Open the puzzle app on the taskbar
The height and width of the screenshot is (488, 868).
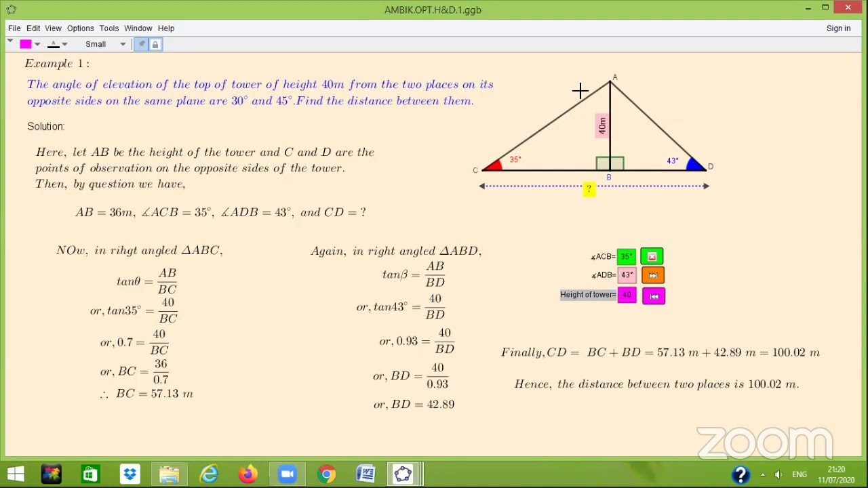tap(52, 474)
